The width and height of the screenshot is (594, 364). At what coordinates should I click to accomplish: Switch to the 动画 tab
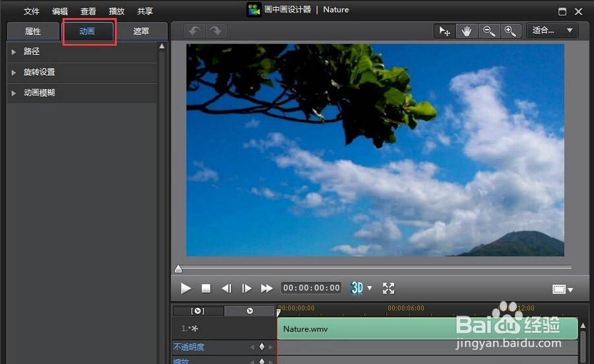(x=87, y=31)
